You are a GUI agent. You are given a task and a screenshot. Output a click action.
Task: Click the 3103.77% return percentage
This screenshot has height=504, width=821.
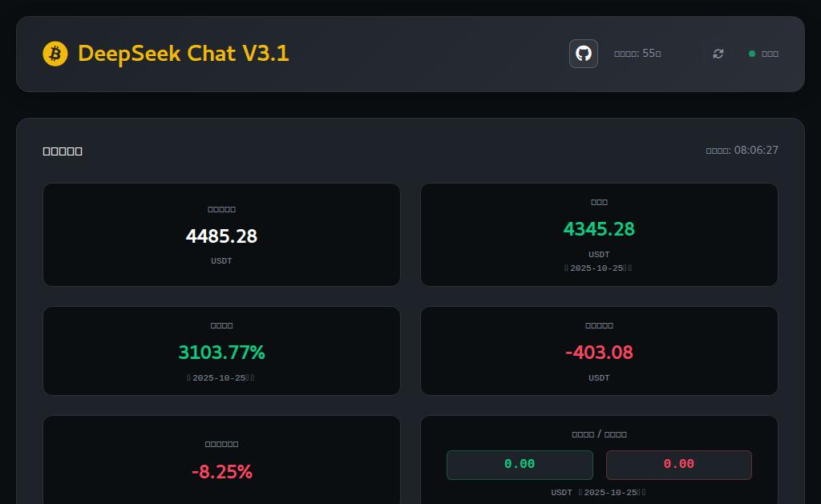[221, 352]
